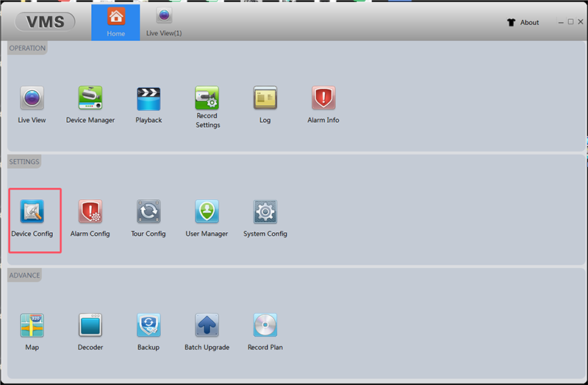Viewport: 588px width, 385px height.
Task: Switch to the Home tab
Action: tap(115, 22)
